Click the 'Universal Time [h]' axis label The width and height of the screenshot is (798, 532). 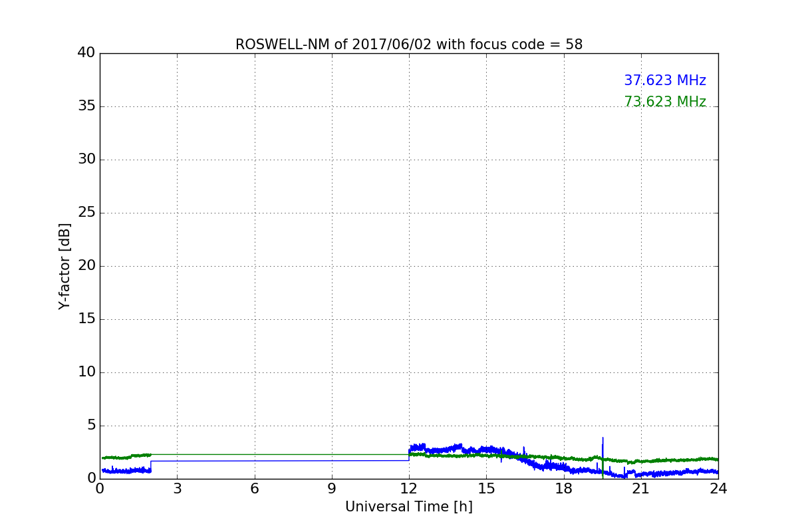[409, 507]
